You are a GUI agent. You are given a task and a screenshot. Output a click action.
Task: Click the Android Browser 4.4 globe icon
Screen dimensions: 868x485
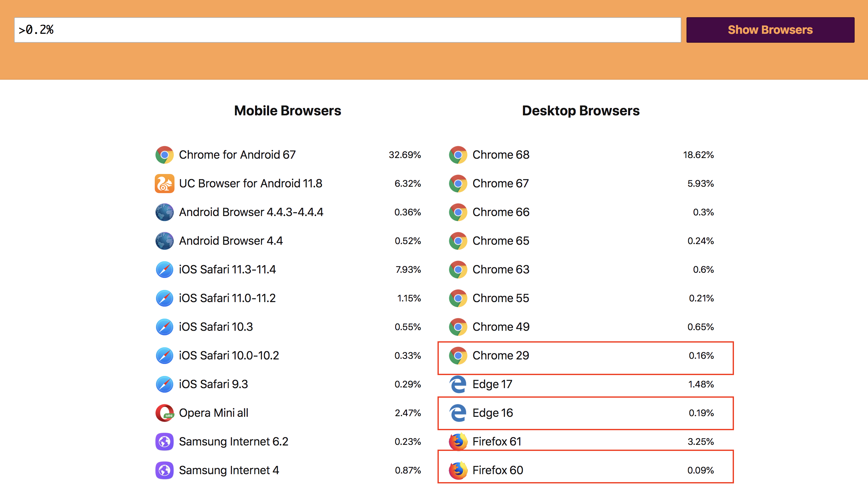point(164,241)
